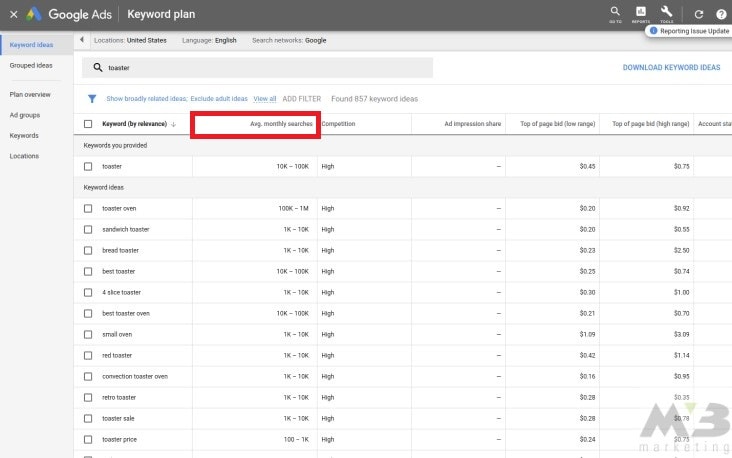
Task: Open Locations in sidebar
Action: click(24, 156)
